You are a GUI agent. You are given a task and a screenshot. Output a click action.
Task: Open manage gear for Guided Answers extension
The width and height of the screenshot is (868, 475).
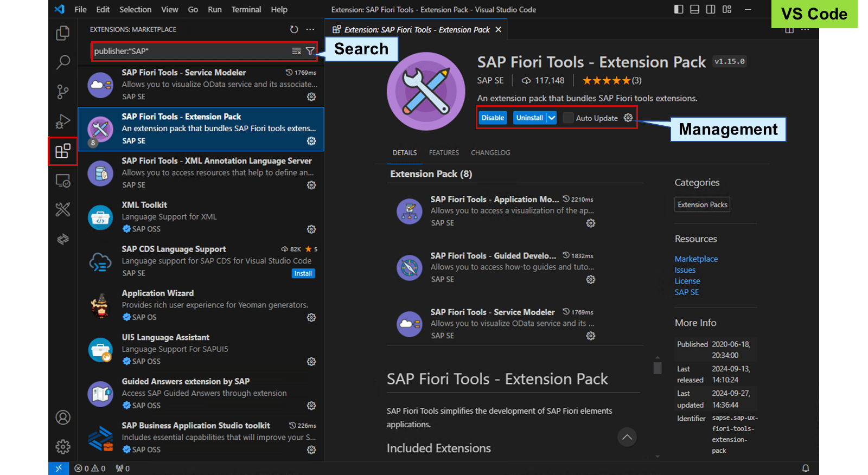311,406
